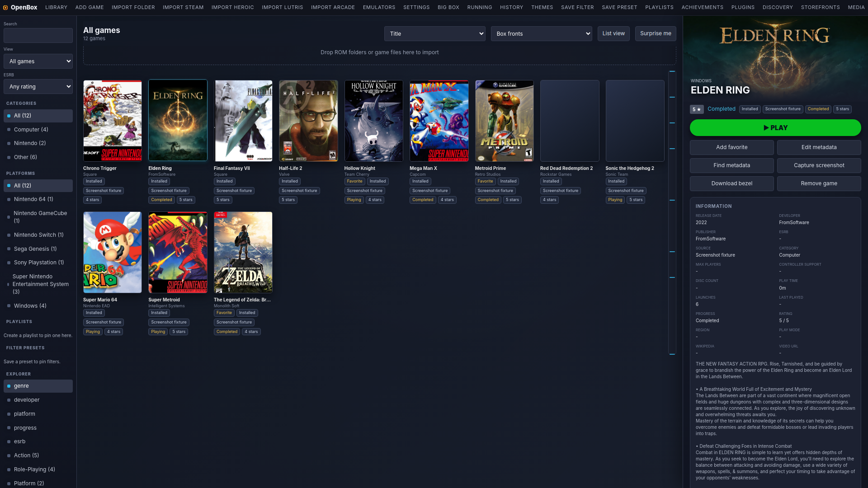Screen dimensions: 868x488
Task: Filter by Role-Playing (4) genre
Action: [x=38, y=469]
